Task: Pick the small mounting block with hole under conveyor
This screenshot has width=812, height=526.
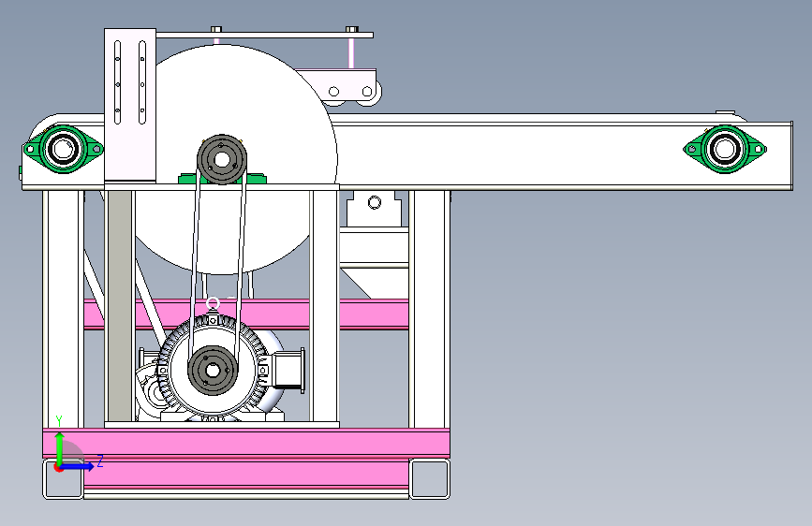Action: [x=374, y=208]
